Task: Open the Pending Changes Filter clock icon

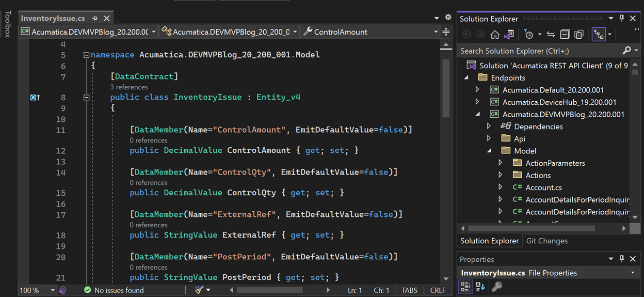Action: [x=528, y=35]
